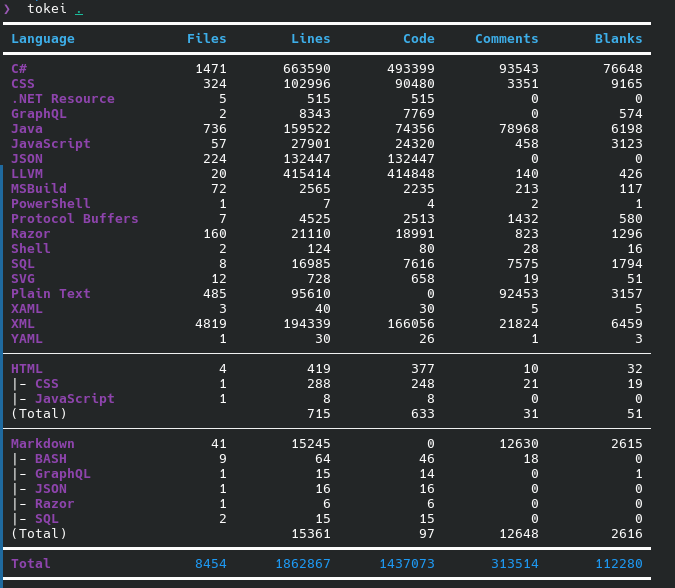The width and height of the screenshot is (675, 588).
Task: Click the '(Total)' label under Markdown
Action: 39,534
